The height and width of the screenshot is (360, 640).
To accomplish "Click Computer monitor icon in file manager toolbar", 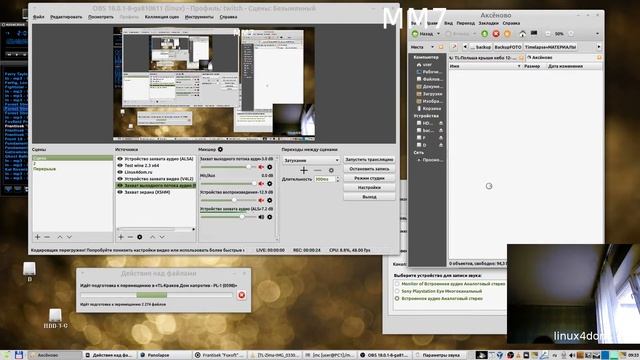I will 534,33.
